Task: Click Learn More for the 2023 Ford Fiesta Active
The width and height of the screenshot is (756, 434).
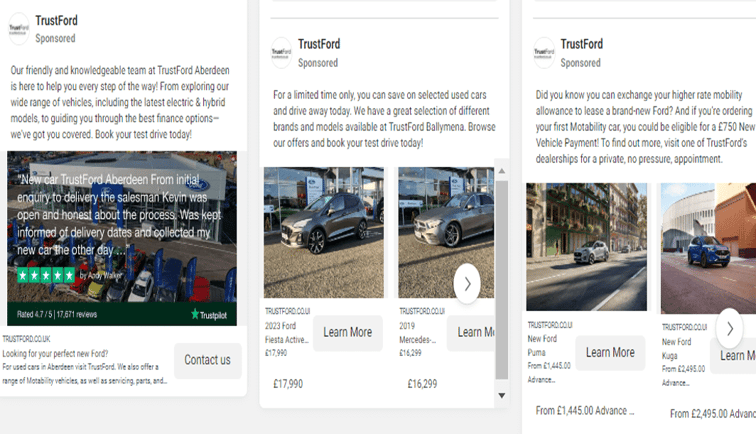Action: pyautogui.click(x=347, y=332)
